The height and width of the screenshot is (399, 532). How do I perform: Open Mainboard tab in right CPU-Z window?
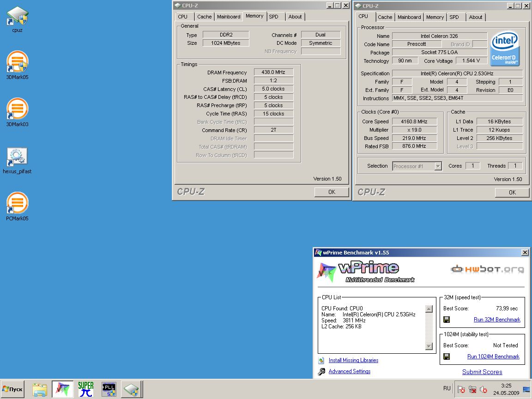[x=409, y=17]
